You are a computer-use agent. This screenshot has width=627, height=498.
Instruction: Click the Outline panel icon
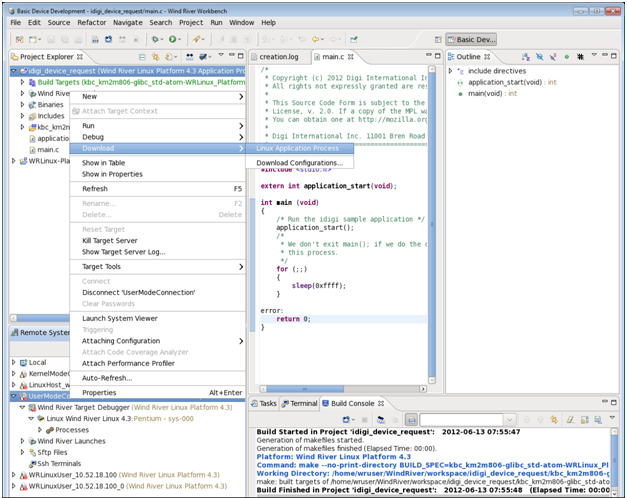[450, 57]
